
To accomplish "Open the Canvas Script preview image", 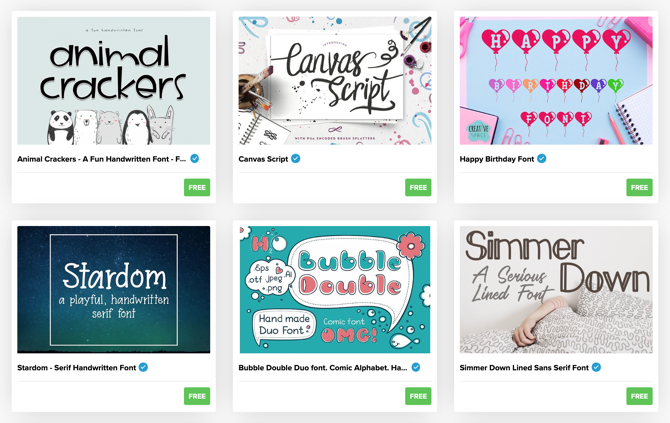I will pos(335,81).
